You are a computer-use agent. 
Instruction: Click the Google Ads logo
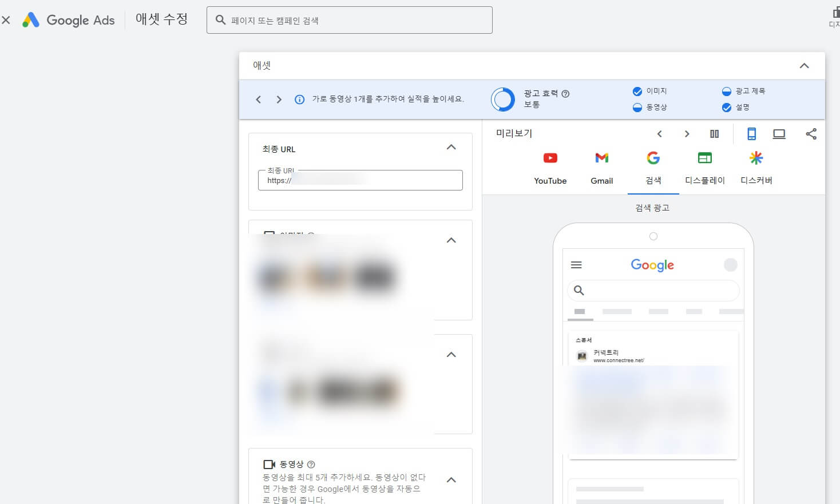point(68,20)
